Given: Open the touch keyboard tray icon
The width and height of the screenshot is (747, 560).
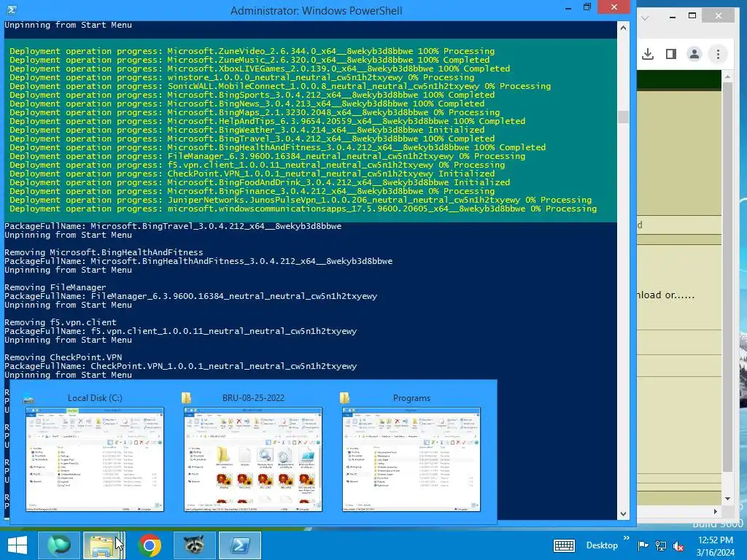Looking at the screenshot, I should (x=564, y=545).
